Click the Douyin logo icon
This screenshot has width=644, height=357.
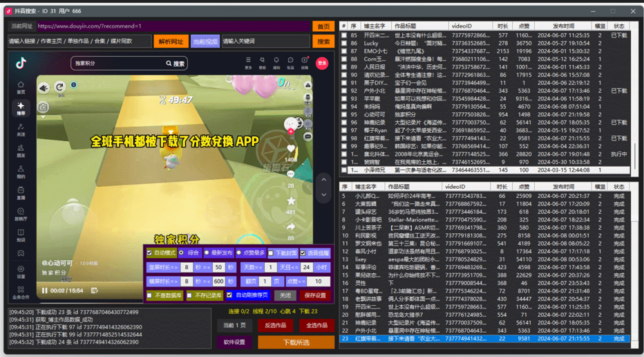[x=21, y=63]
